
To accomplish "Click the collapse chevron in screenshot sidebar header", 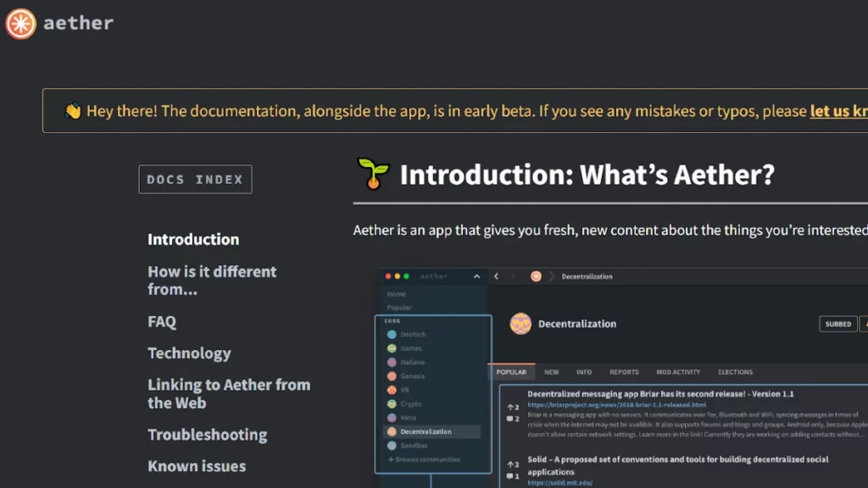I will coord(476,276).
